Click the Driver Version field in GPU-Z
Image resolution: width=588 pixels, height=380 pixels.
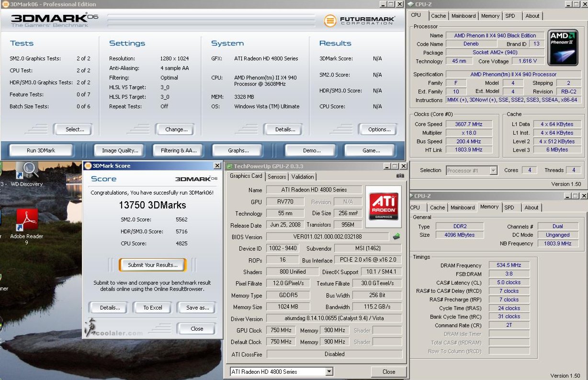tap(334, 319)
